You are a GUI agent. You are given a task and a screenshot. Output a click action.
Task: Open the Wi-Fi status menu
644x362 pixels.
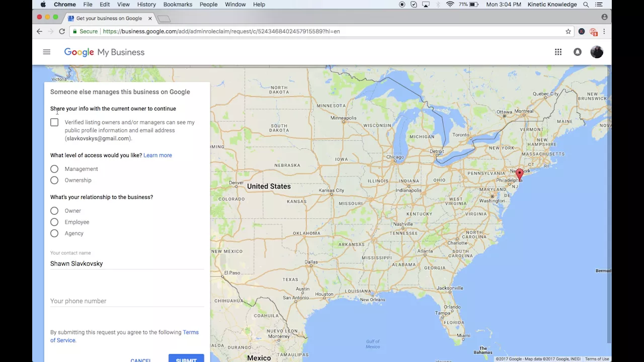coord(450,5)
